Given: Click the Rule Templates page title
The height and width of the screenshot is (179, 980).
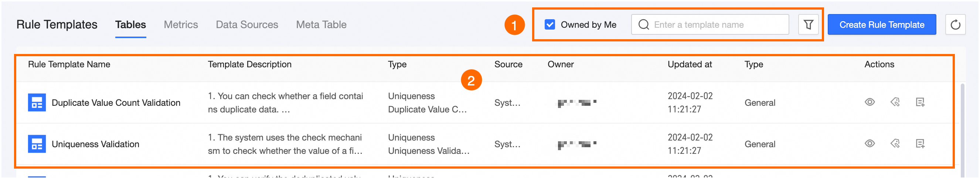Looking at the screenshot, I should 57,25.
